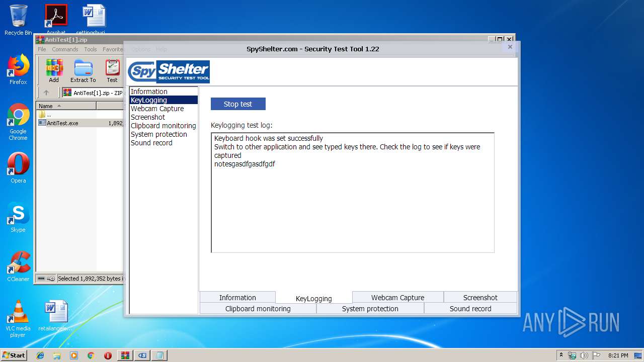This screenshot has height=362, width=644.
Task: Click the network status tray icon
Action: pos(572,355)
